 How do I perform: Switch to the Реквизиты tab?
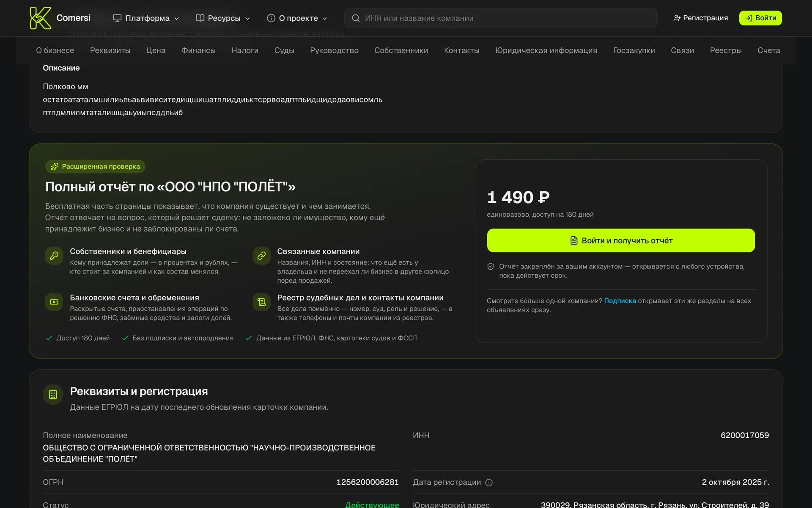tap(110, 50)
